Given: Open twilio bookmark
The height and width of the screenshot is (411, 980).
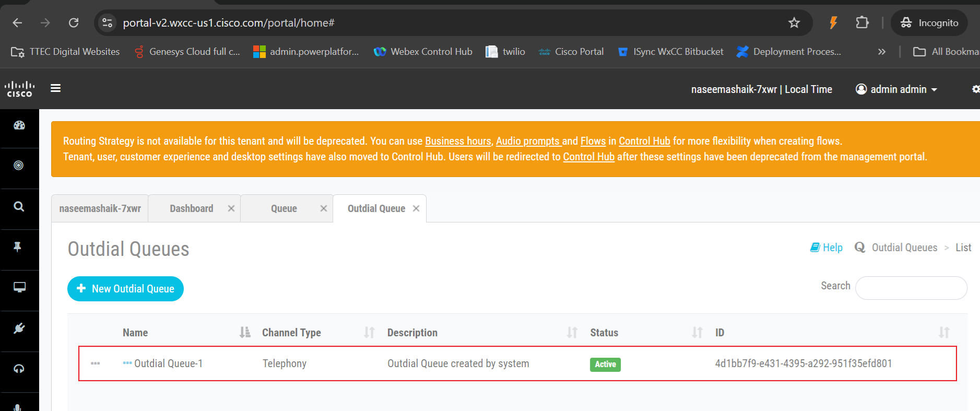Looking at the screenshot, I should [x=505, y=52].
